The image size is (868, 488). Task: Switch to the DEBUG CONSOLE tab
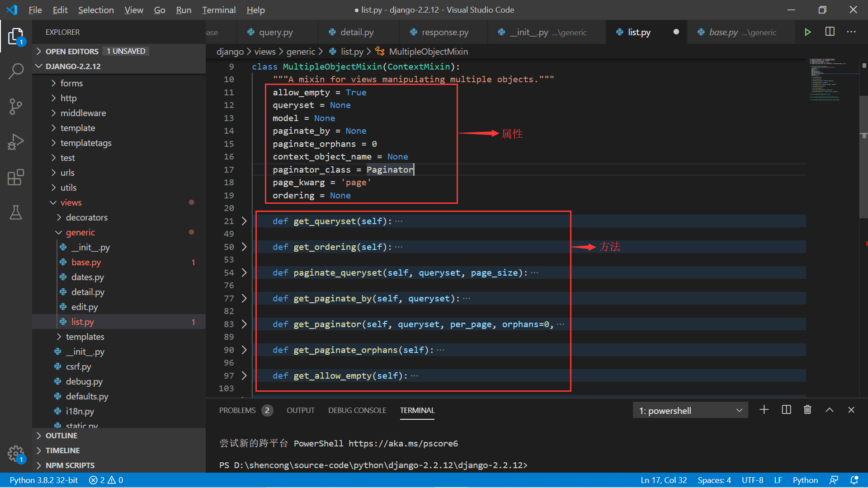(357, 410)
